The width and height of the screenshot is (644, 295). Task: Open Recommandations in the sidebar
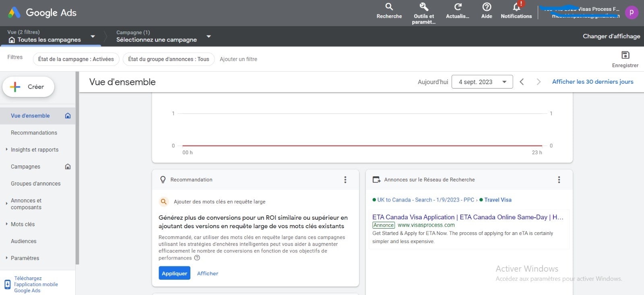(x=34, y=133)
